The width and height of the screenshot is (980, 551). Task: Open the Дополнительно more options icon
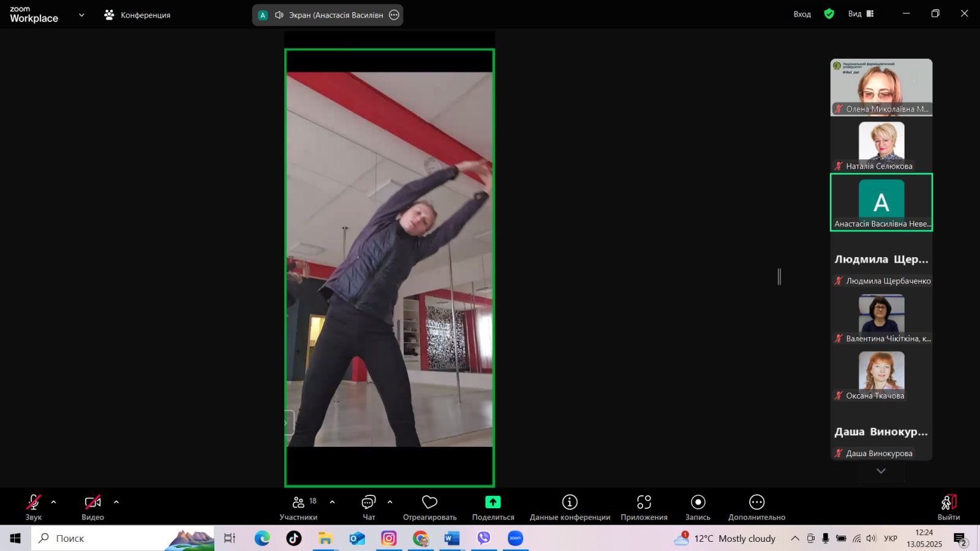pos(756,502)
